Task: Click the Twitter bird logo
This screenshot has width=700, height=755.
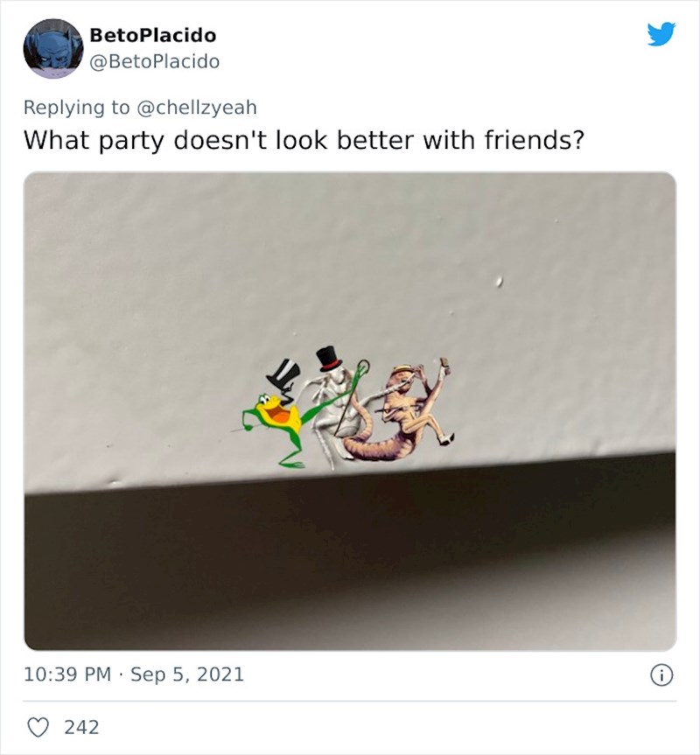Action: coord(661,35)
